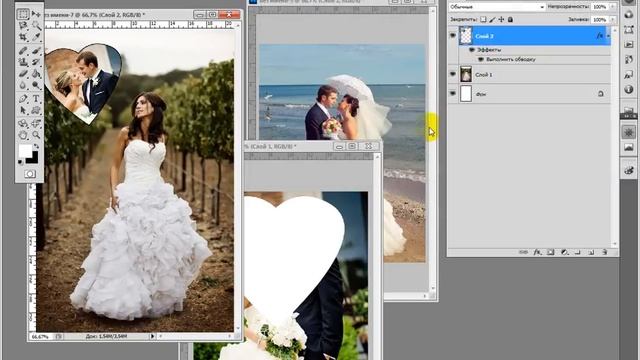
Task: Select the Clone Stamp tool
Action: pos(23,62)
